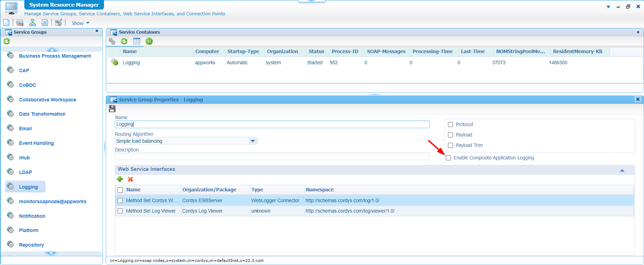Click the namespace ending in log/viewer/1.0/
The width and height of the screenshot is (644, 265).
350,211
